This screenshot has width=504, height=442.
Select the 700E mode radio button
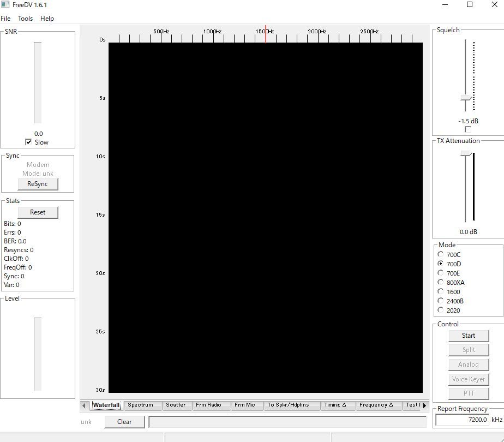pos(441,273)
